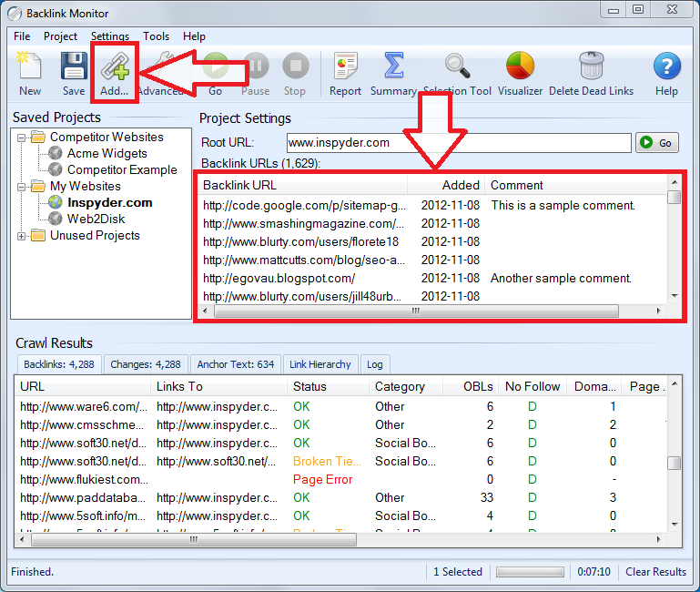The height and width of the screenshot is (592, 700).
Task: Select the flukiest.com Page Error row
Action: [x=341, y=479]
